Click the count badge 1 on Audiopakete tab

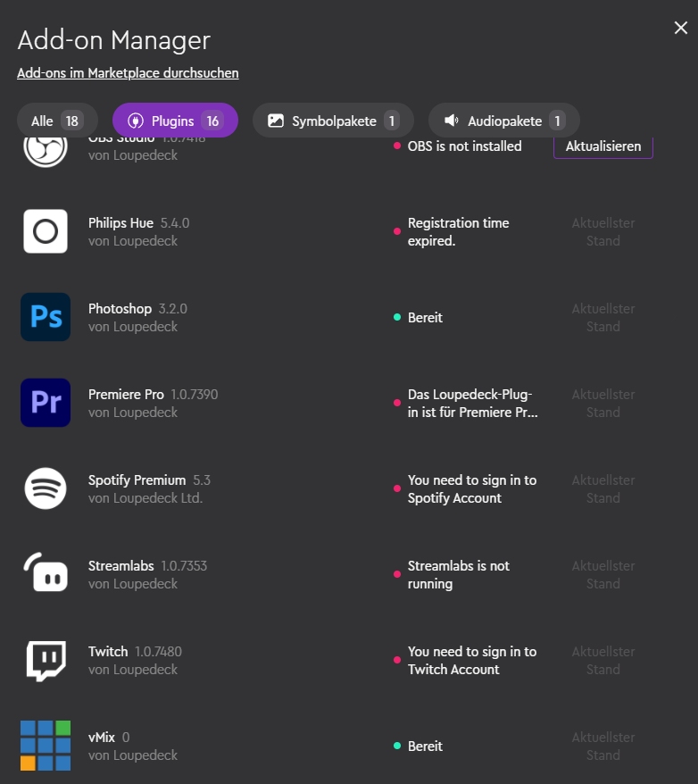click(x=558, y=121)
